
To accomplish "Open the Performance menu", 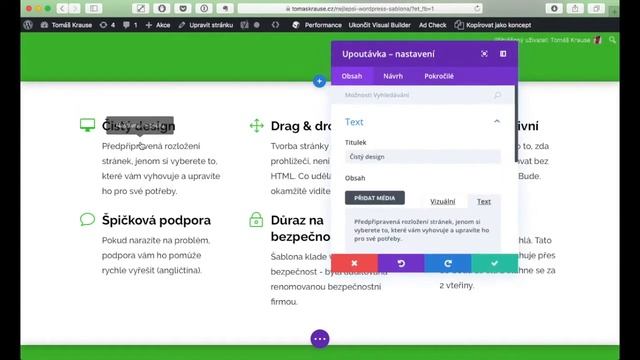I will point(317,25).
